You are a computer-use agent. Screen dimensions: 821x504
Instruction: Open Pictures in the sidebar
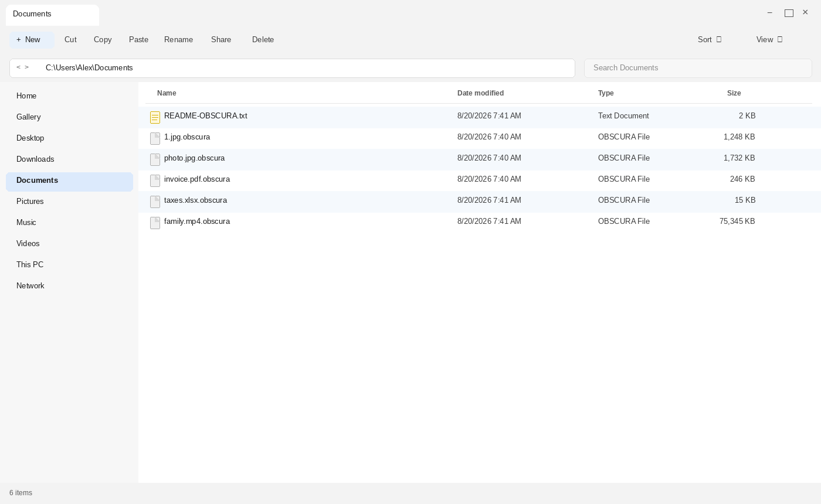click(x=69, y=202)
